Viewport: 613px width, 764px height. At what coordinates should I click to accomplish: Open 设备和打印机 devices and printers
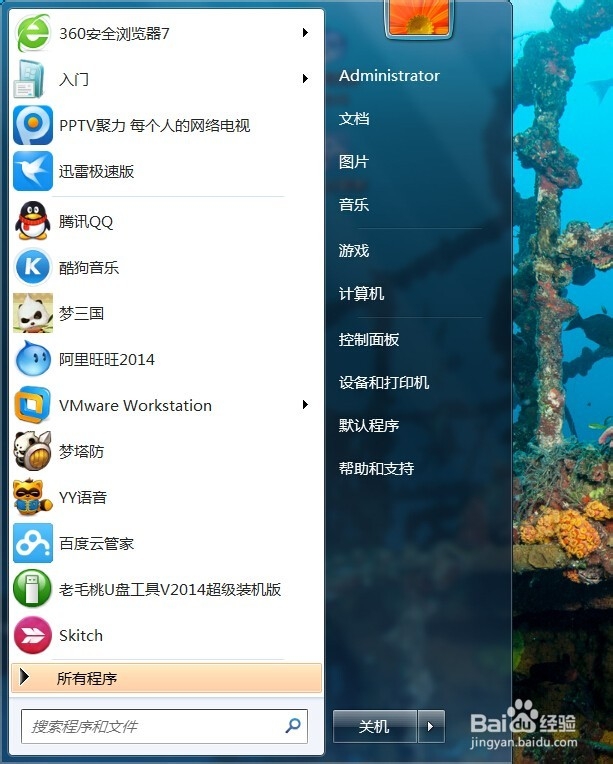tap(383, 382)
